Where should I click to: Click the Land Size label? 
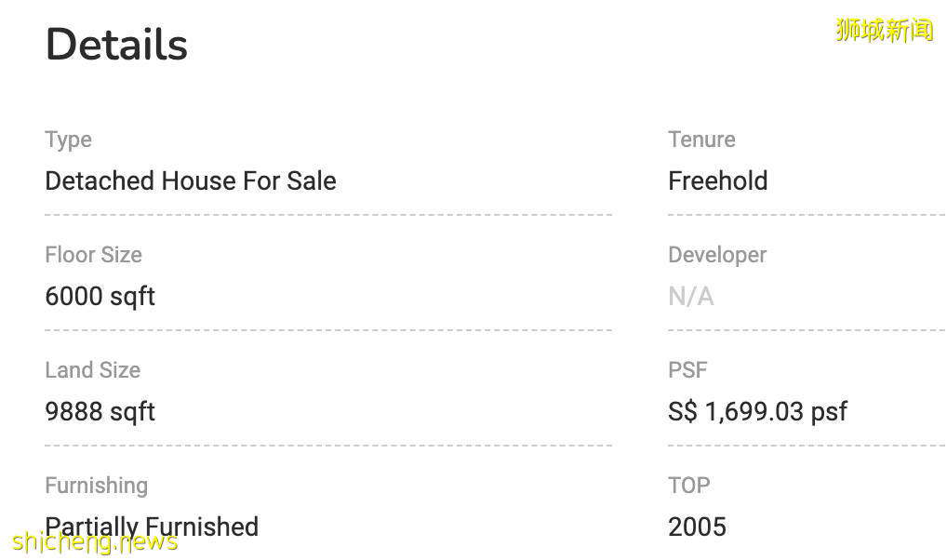coord(92,370)
